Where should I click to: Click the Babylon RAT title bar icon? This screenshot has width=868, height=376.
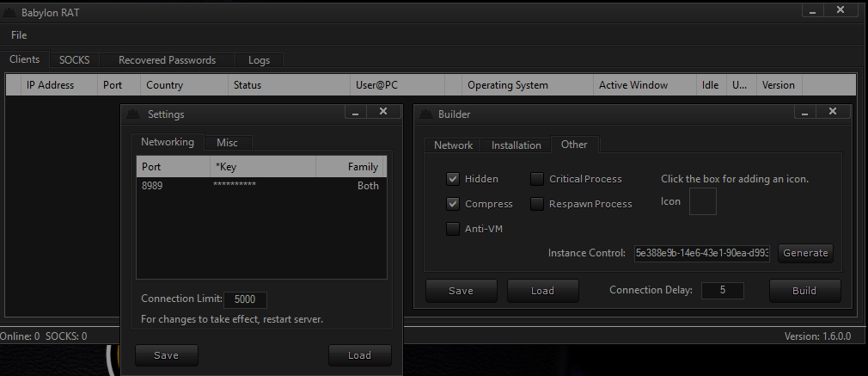[9, 12]
